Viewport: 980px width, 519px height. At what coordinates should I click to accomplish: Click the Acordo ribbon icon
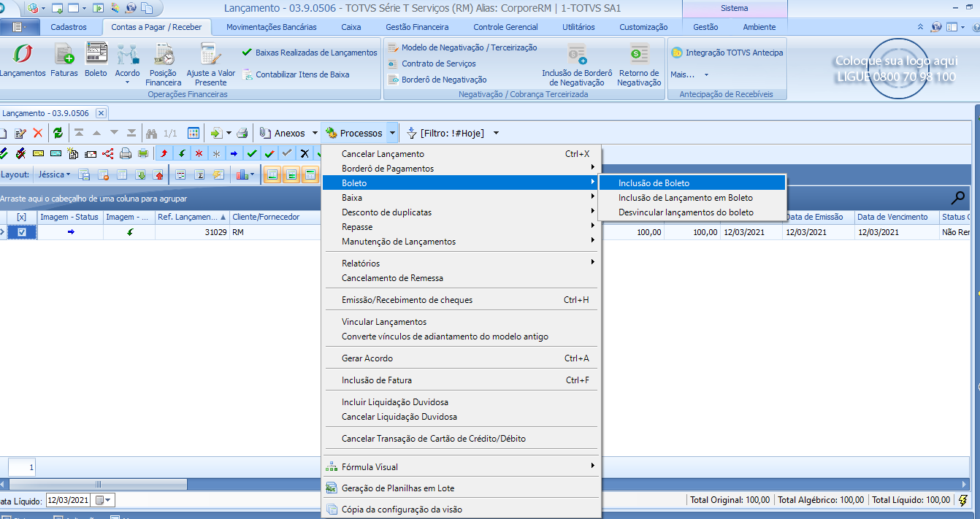[x=128, y=55]
